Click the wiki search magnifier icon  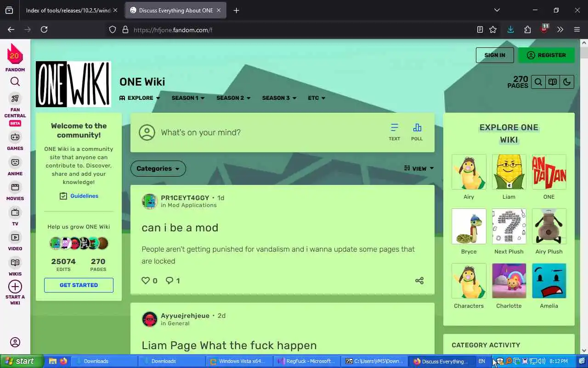click(538, 82)
